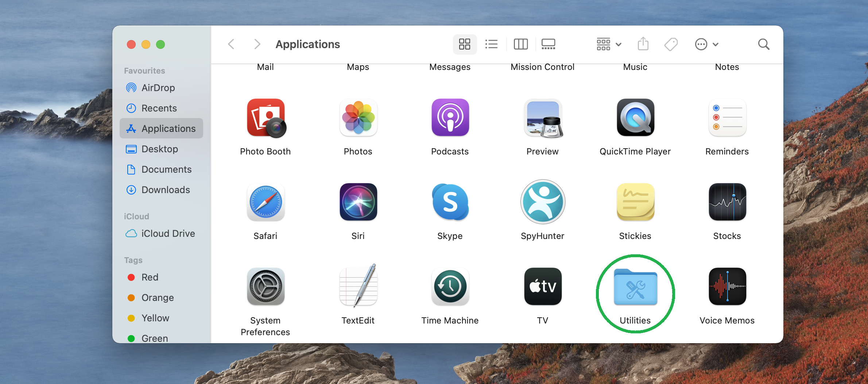This screenshot has height=384, width=868.
Task: Click the iCloud section header
Action: click(136, 216)
